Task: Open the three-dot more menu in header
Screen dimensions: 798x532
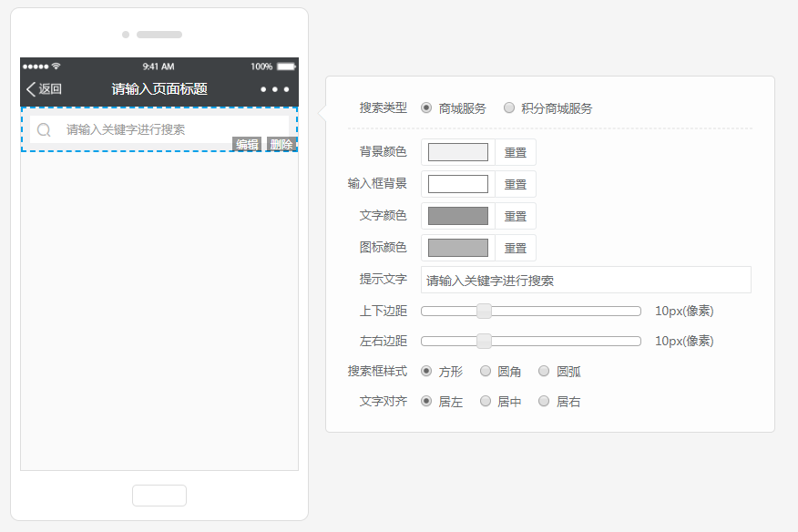Action: [x=274, y=89]
